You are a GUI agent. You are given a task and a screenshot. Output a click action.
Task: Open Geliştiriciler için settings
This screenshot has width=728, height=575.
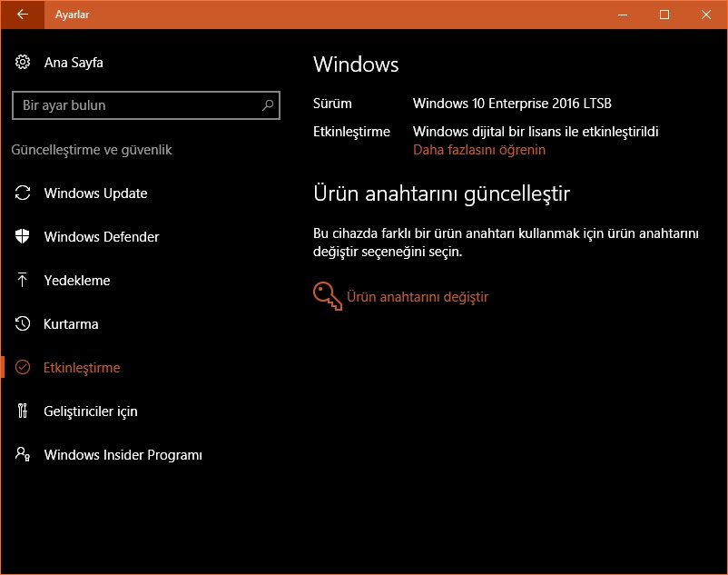click(x=91, y=411)
